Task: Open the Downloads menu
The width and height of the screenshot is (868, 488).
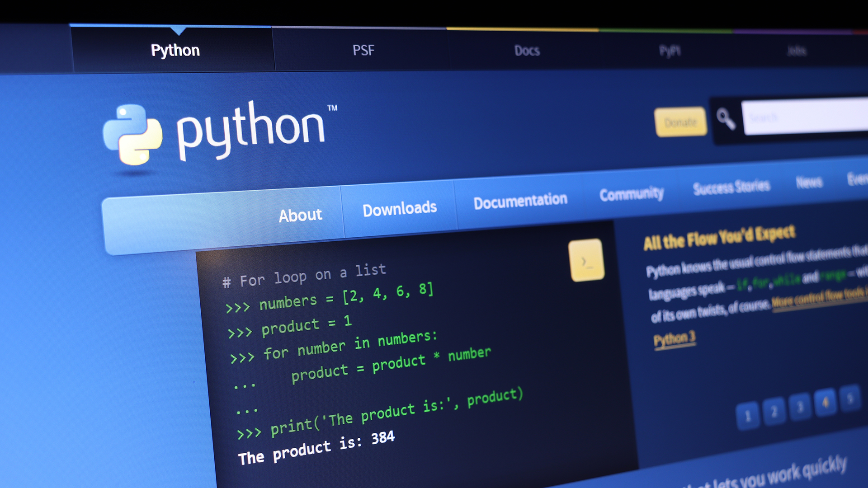Action: (x=400, y=209)
